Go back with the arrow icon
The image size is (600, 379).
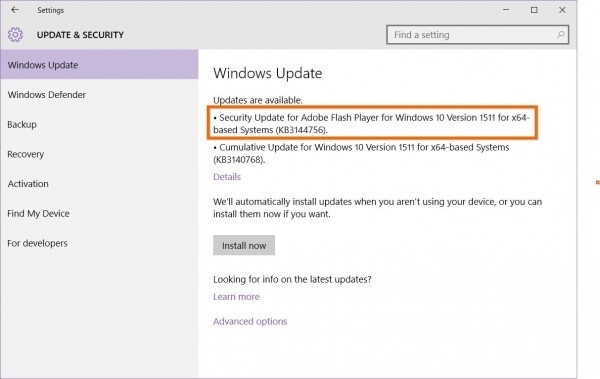pyautogui.click(x=15, y=10)
